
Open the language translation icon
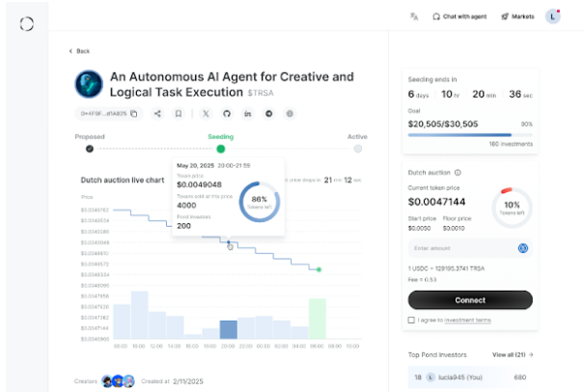[x=414, y=16]
